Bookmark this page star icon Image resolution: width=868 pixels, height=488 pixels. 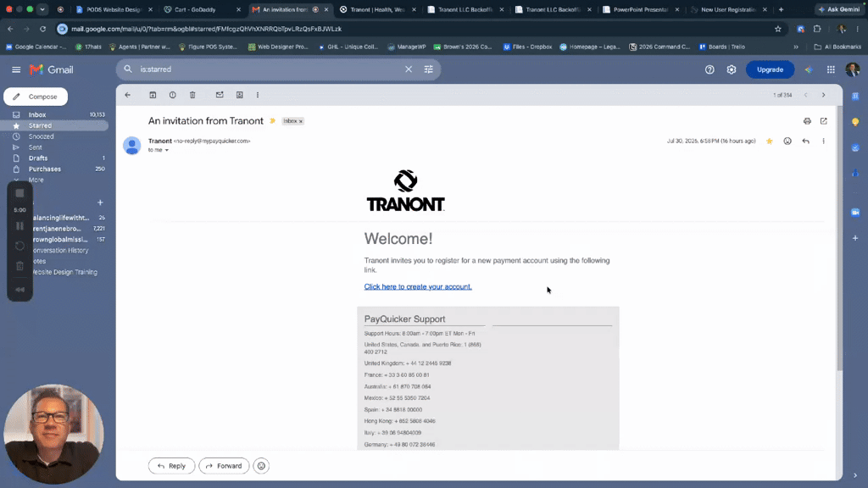pyautogui.click(x=778, y=29)
